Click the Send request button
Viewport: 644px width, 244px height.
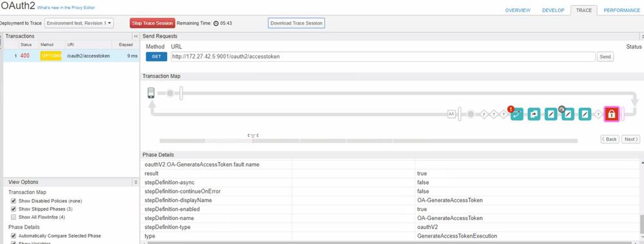605,57
